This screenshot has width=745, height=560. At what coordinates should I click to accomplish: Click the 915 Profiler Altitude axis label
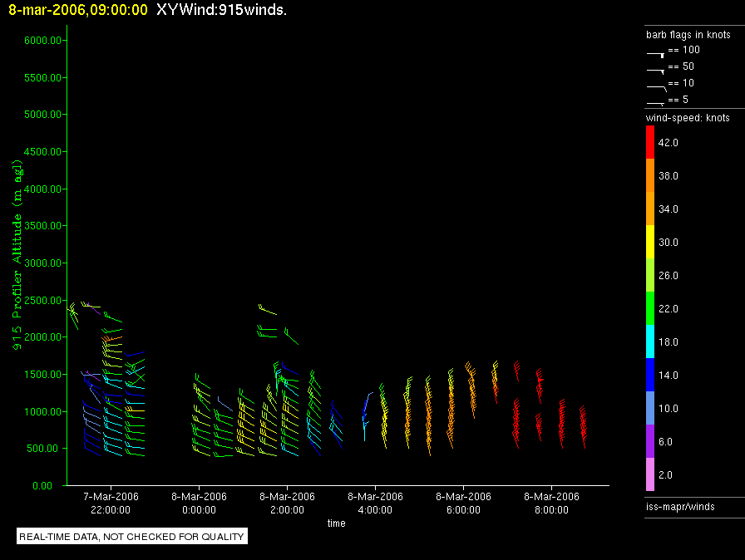point(17,252)
